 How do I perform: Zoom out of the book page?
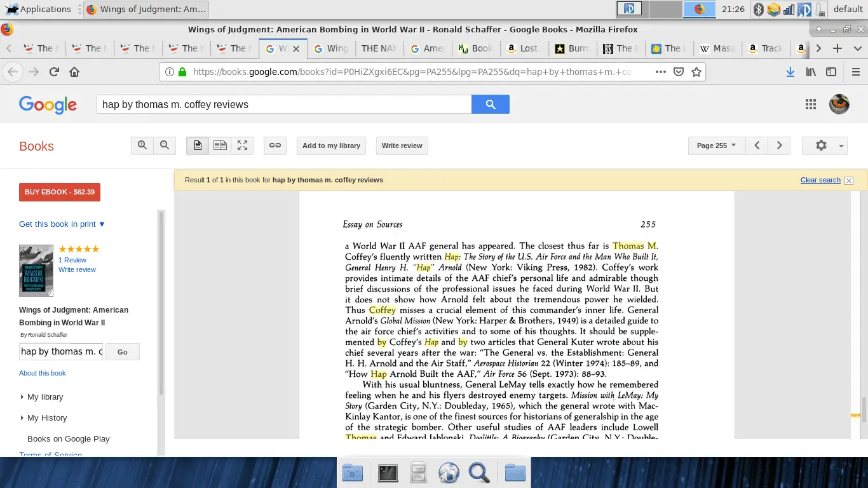click(164, 145)
